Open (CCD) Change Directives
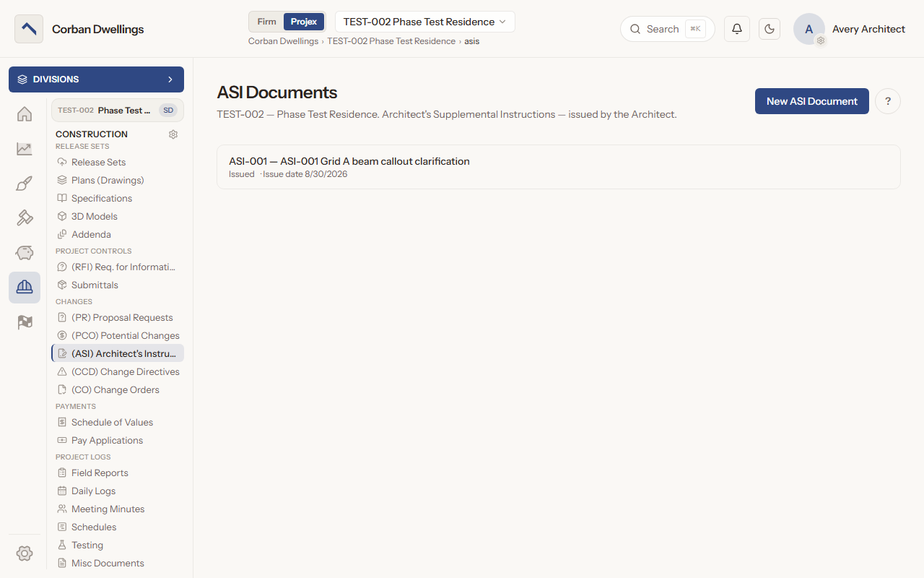This screenshot has width=924, height=578. [118, 372]
